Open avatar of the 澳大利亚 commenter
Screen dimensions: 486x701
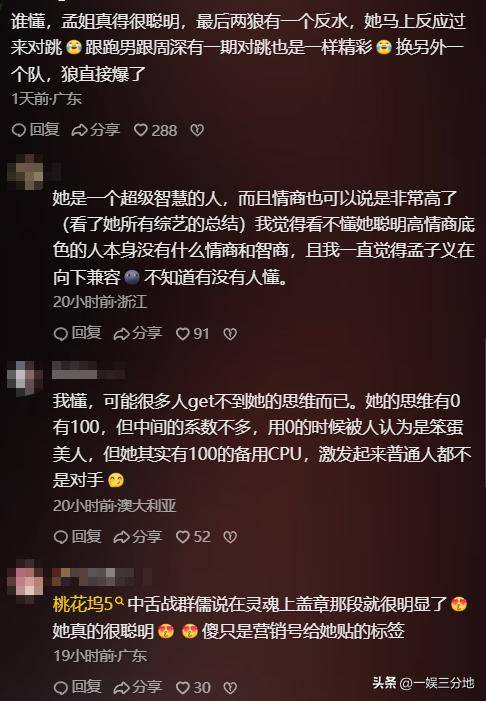pos(25,379)
